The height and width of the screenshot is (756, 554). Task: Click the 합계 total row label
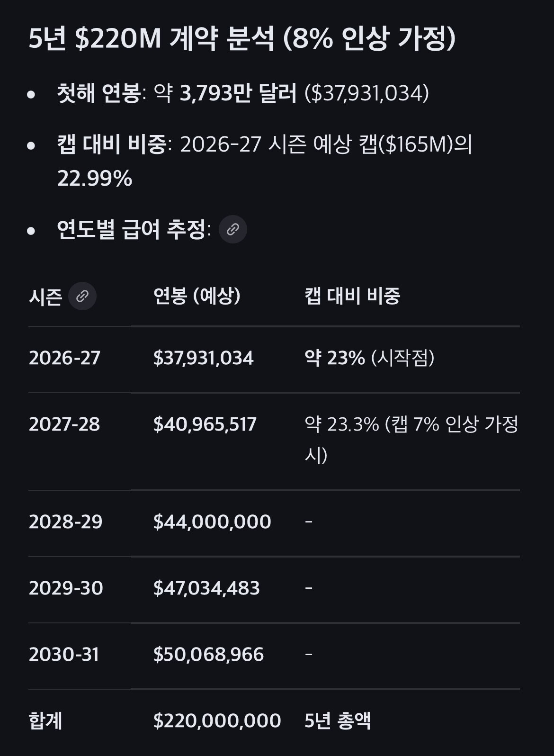(x=45, y=721)
